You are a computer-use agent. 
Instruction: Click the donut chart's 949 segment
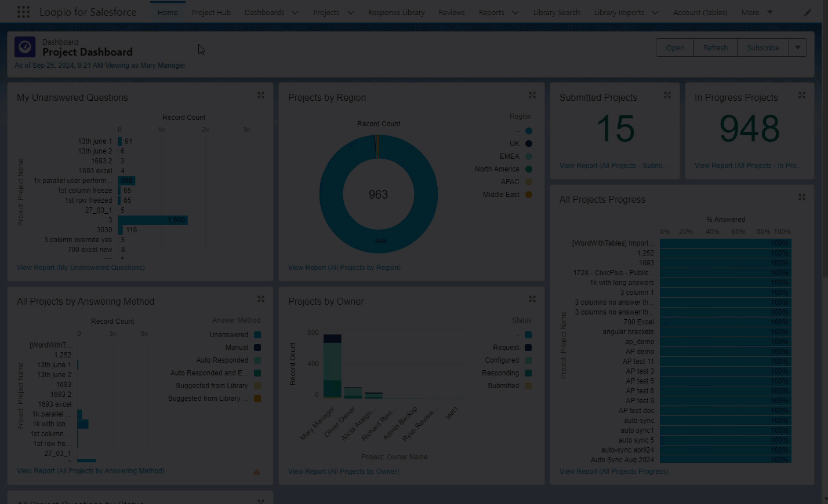pyautogui.click(x=380, y=241)
